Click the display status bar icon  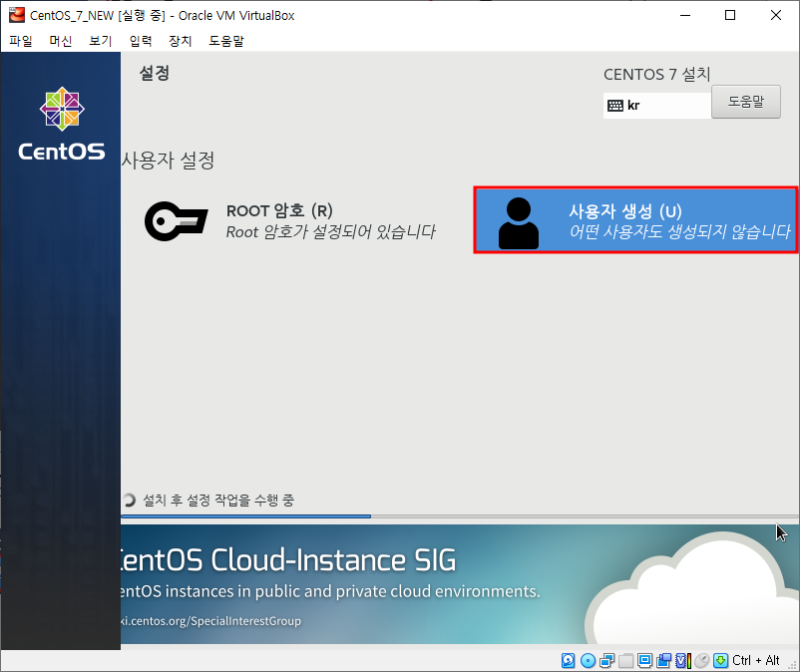(x=643, y=660)
